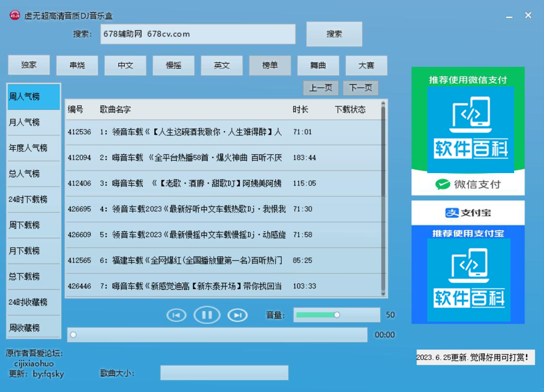This screenshot has width=544, height=392.
Task: Open the 月人气榜 chart list
Action: [x=33, y=122]
